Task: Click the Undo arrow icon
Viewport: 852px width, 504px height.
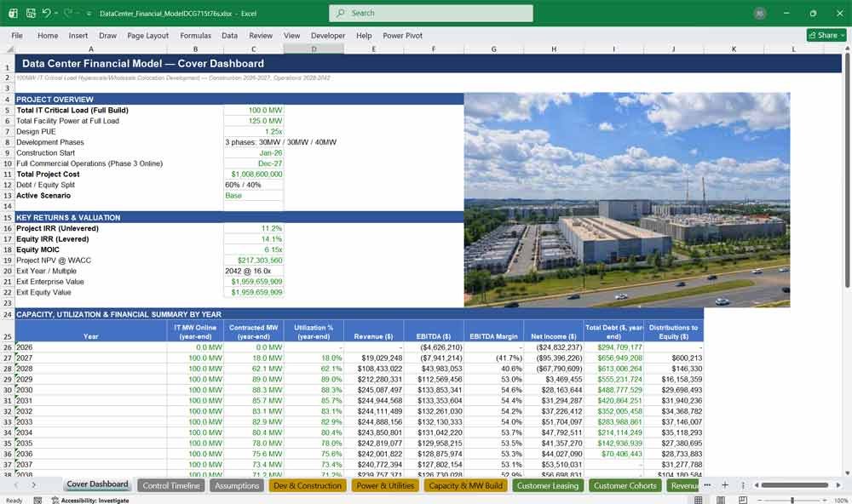Action: coord(47,13)
